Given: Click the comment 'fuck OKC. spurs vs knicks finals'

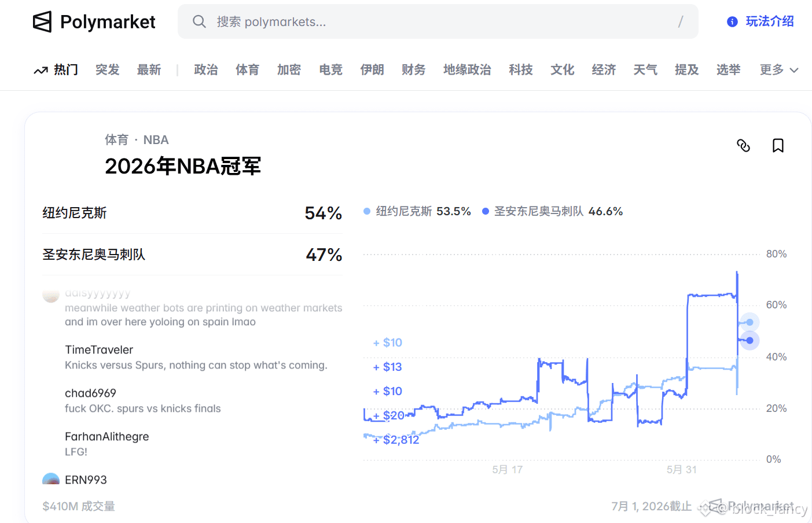Looking at the screenshot, I should point(143,408).
